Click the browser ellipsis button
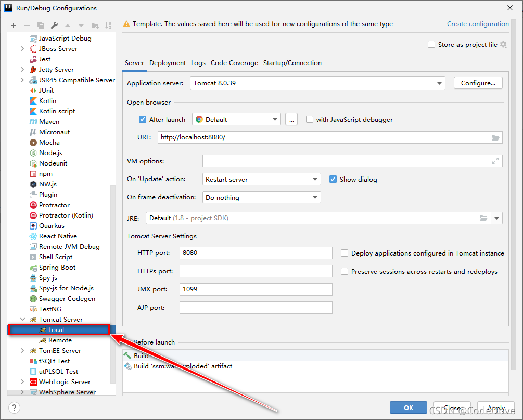The width and height of the screenshot is (523, 420). point(291,119)
